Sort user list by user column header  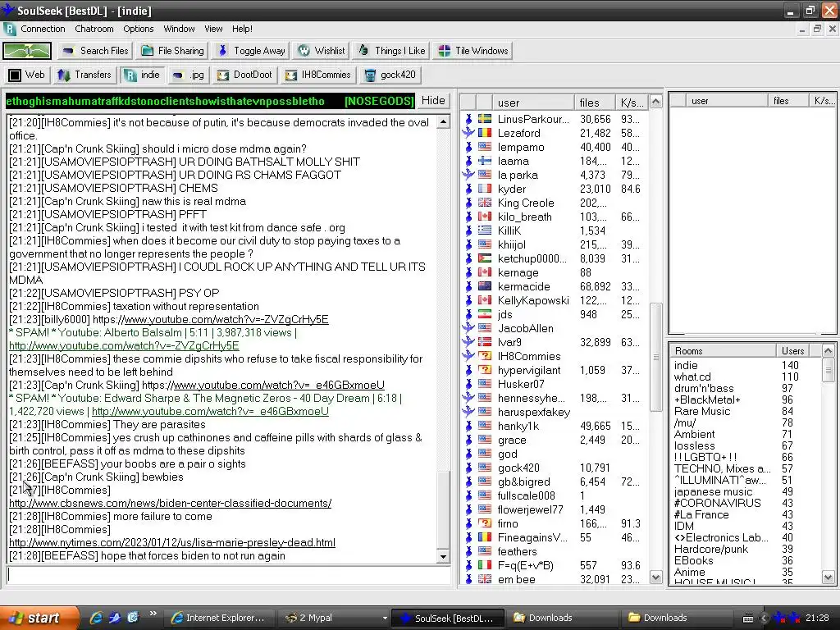[x=533, y=103]
